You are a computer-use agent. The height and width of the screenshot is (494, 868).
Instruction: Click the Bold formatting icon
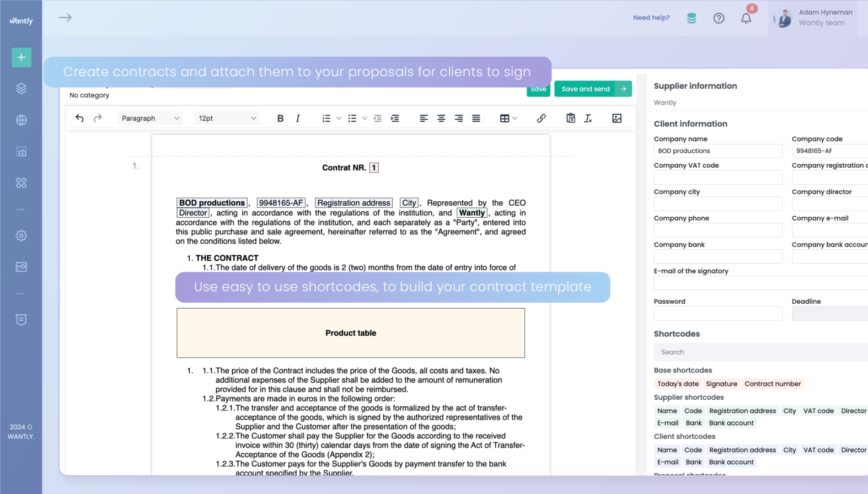tap(280, 119)
